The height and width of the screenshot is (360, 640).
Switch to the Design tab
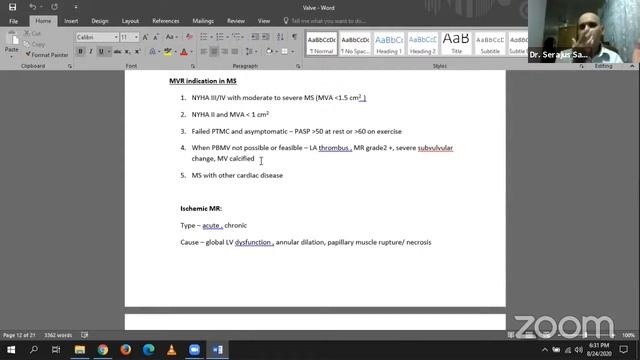(x=100, y=21)
